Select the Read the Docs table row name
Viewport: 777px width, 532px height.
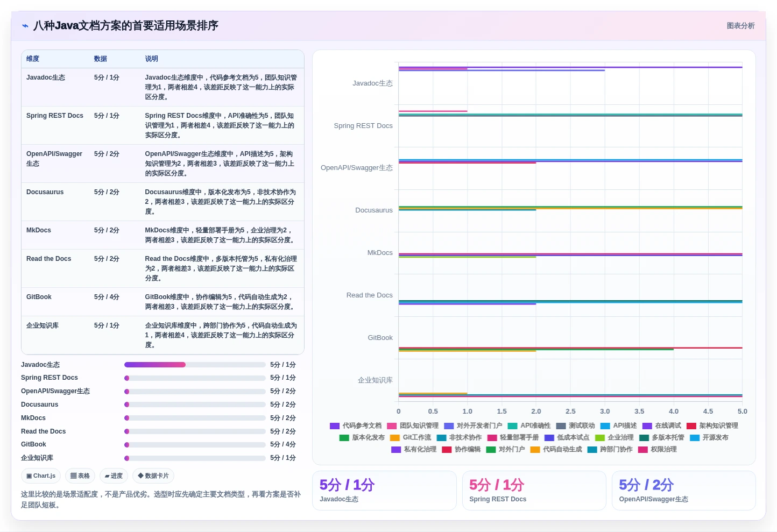49,259
